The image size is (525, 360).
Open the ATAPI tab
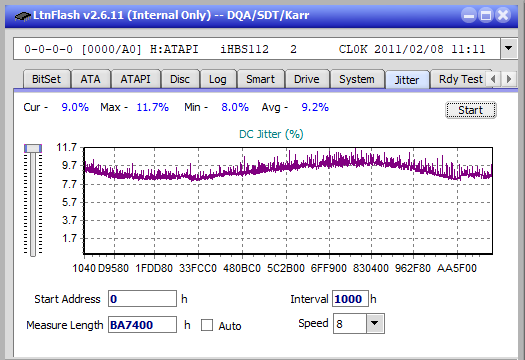tap(135, 79)
